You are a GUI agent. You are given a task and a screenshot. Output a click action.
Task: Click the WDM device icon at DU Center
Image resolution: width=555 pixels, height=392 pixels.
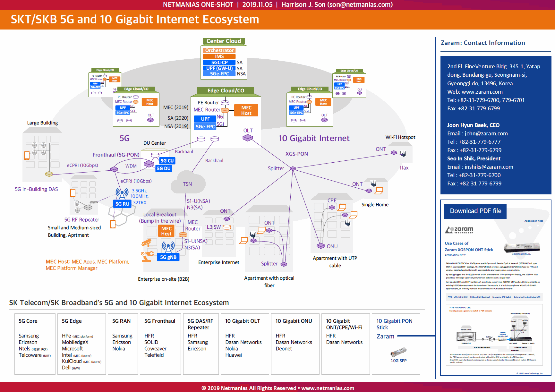[149, 164]
